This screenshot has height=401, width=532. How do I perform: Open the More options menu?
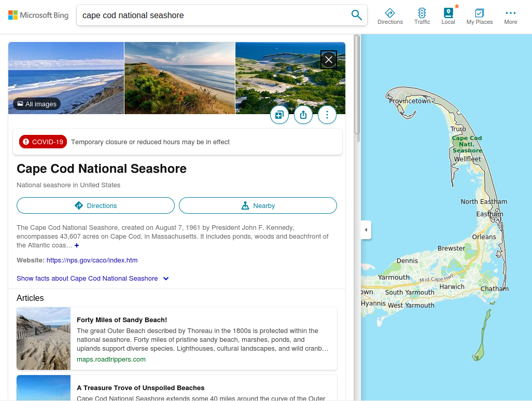point(511,16)
